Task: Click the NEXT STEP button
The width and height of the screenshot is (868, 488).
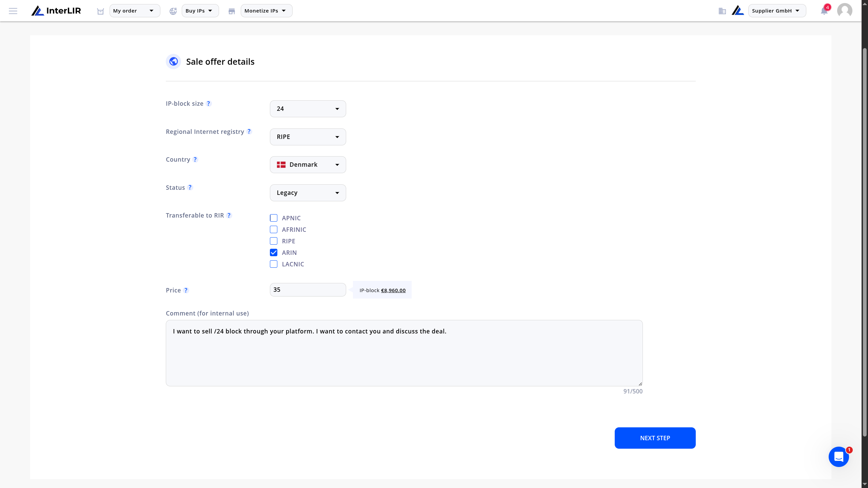Action: (655, 438)
